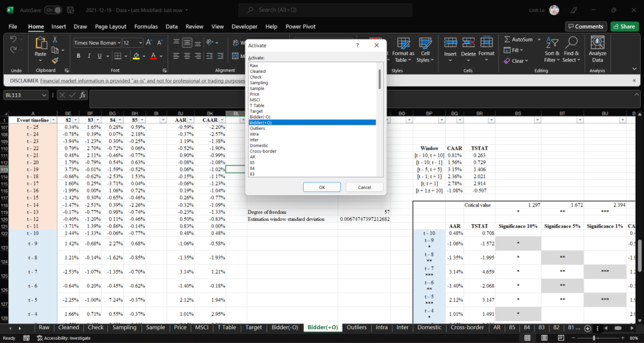The height and width of the screenshot is (343, 644).
Task: Click the Insert cells icon
Action: [450, 43]
